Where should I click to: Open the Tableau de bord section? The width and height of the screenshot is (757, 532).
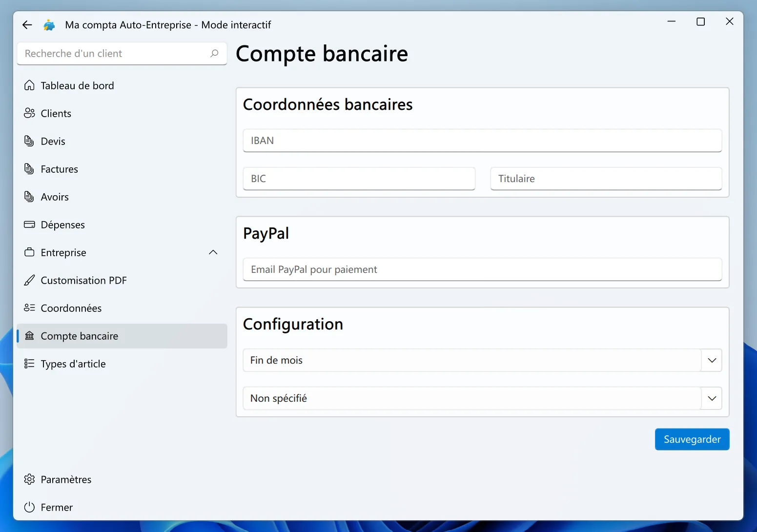(x=77, y=85)
